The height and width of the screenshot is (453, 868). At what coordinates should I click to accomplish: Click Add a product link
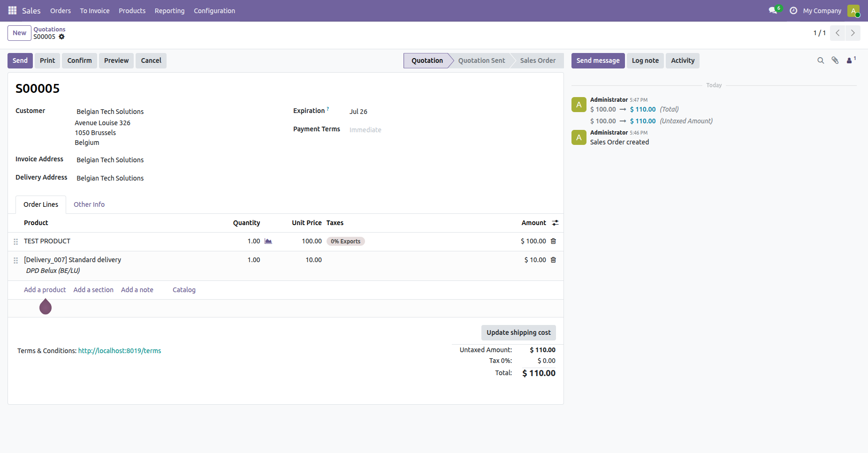coord(45,290)
